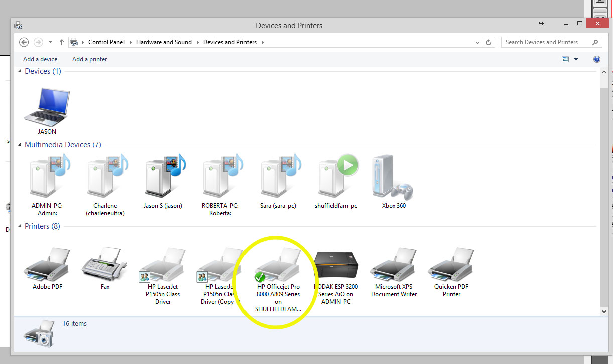Image resolution: width=613 pixels, height=364 pixels.
Task: Click the Charlene media device icon
Action: click(x=105, y=177)
